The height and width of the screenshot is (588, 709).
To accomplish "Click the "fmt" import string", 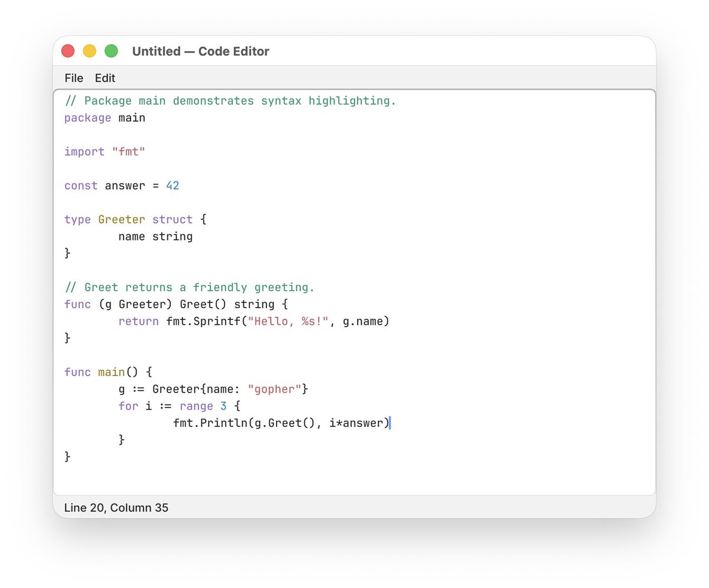I will point(129,152).
